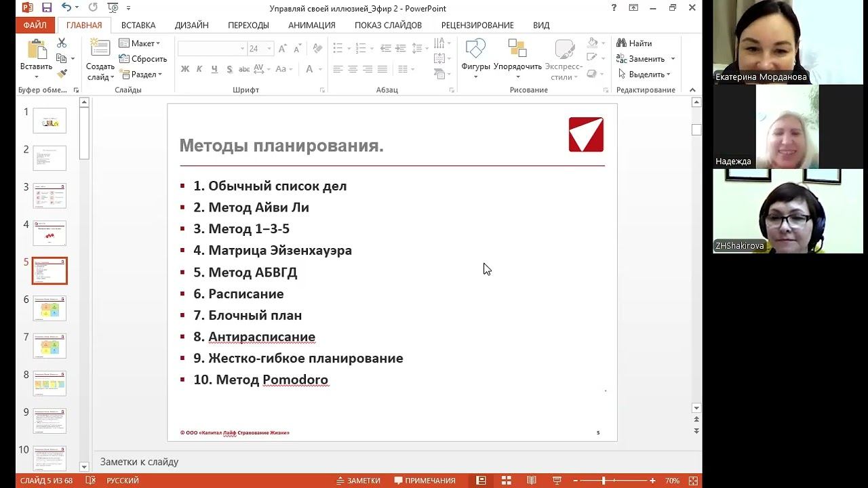The height and width of the screenshot is (488, 868).
Task: Click the Найти binoculars search button
Action: point(634,43)
